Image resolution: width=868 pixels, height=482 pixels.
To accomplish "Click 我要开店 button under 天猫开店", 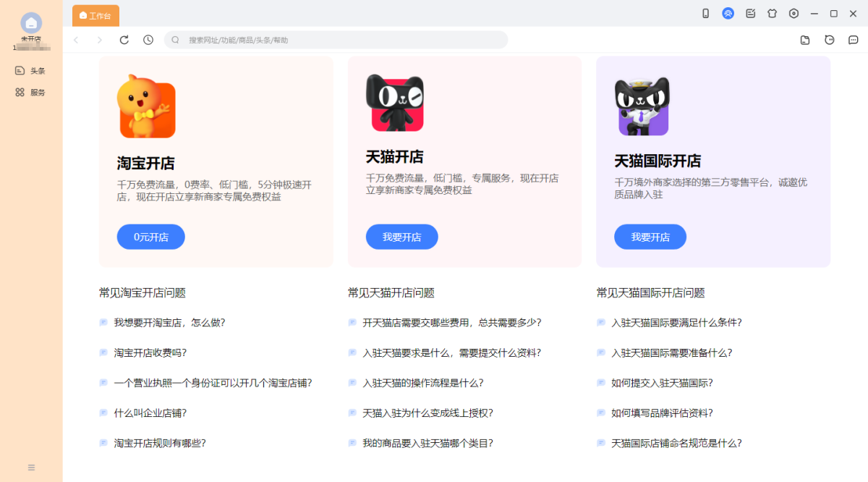I will 401,237.
